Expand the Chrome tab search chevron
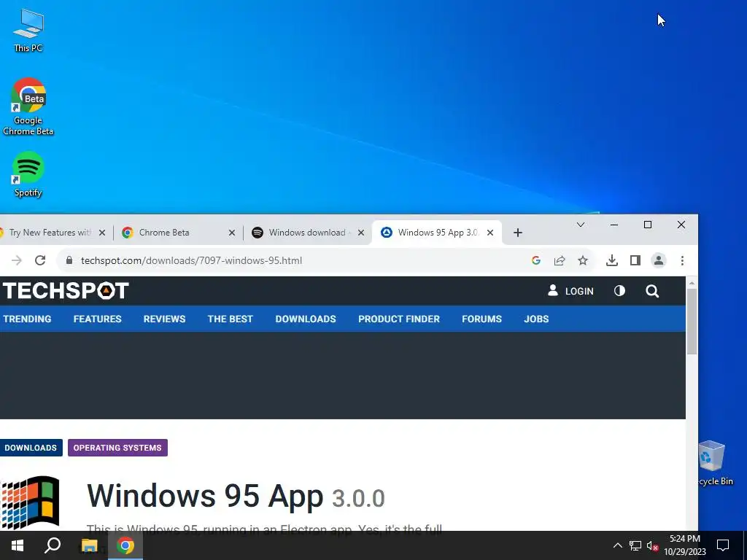This screenshot has height=560, width=747. click(580, 225)
